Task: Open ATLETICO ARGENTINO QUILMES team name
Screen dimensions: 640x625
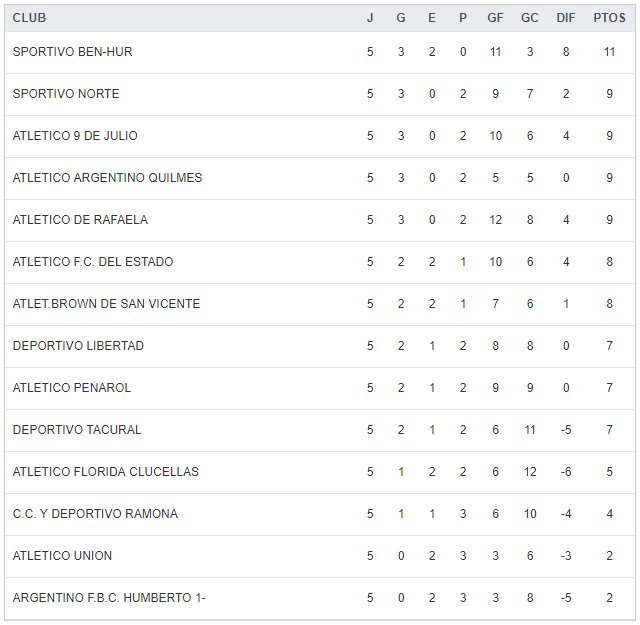Action: [x=107, y=178]
